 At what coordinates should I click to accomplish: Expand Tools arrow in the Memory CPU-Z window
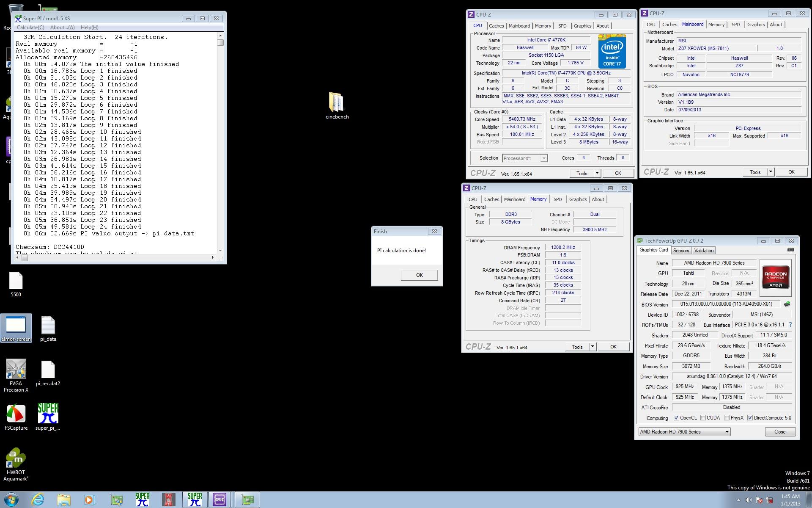[x=593, y=347]
